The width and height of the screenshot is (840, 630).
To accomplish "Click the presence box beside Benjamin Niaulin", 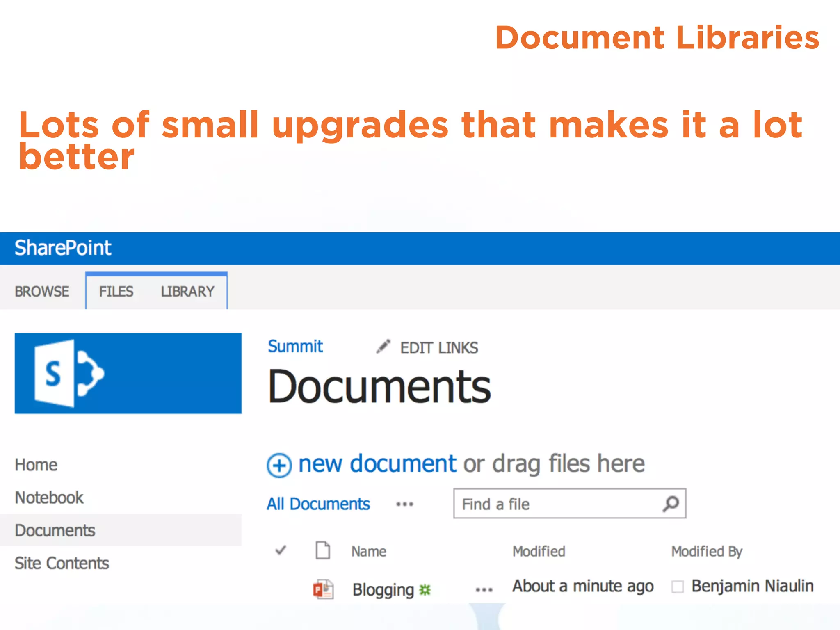I will point(678,587).
